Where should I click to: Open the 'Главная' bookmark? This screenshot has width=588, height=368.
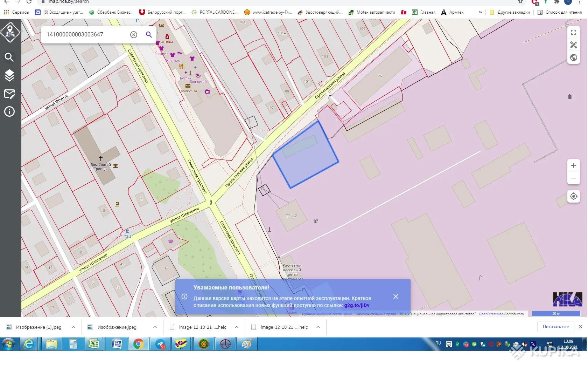(423, 12)
